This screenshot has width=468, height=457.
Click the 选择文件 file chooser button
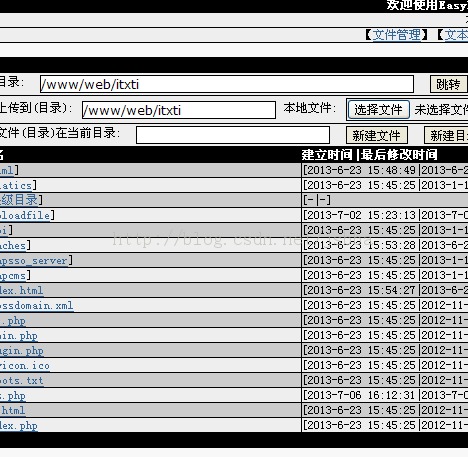(x=378, y=109)
